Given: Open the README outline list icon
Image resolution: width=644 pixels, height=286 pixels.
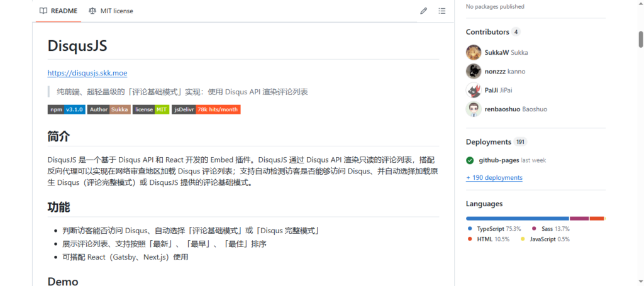Looking at the screenshot, I should (x=442, y=11).
